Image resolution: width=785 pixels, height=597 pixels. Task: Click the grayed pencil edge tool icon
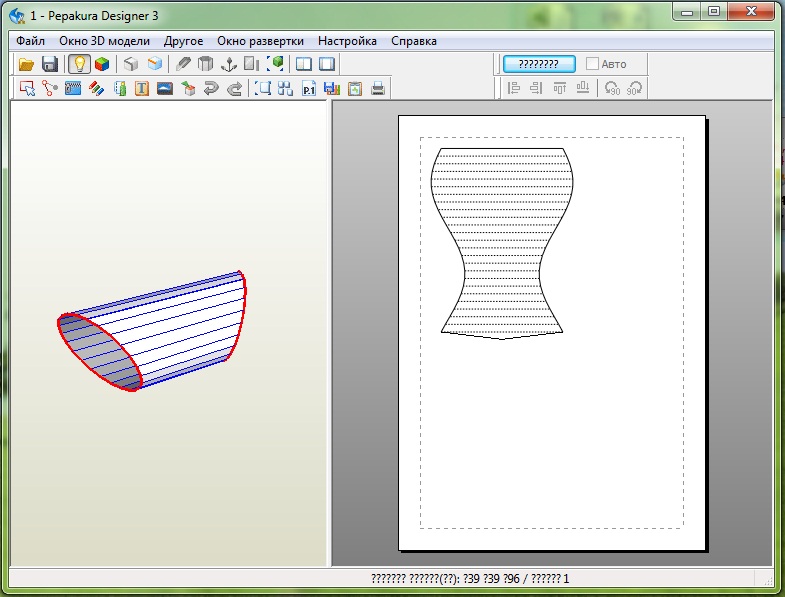(183, 64)
